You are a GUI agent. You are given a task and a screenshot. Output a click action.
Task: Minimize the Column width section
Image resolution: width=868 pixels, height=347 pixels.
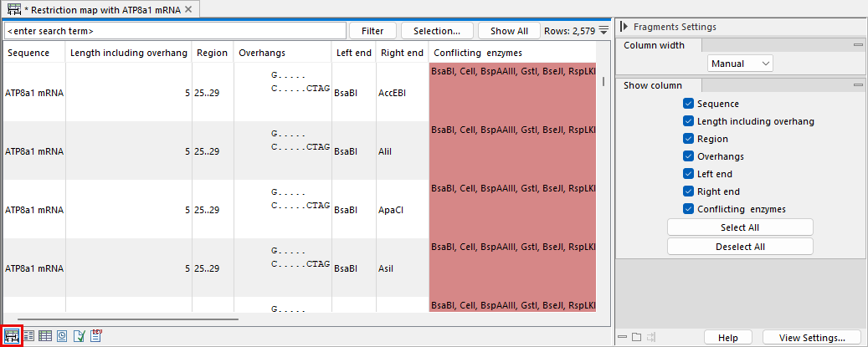(859, 45)
